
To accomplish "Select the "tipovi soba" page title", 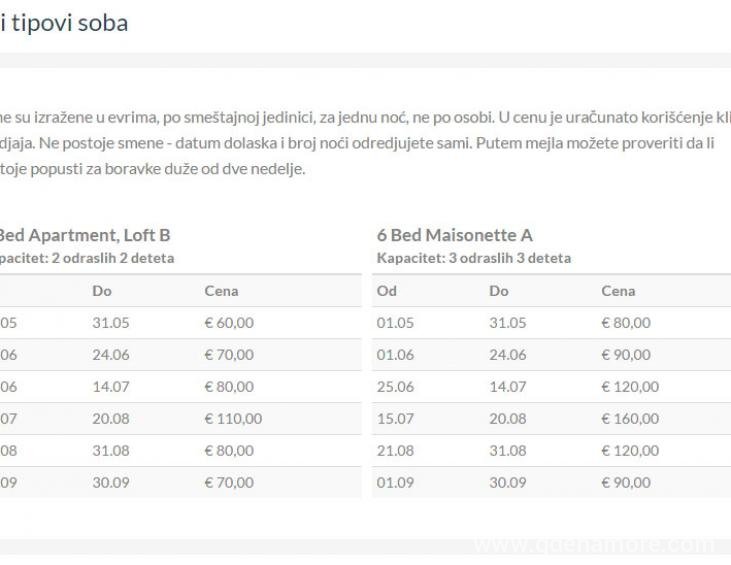I will [69, 22].
